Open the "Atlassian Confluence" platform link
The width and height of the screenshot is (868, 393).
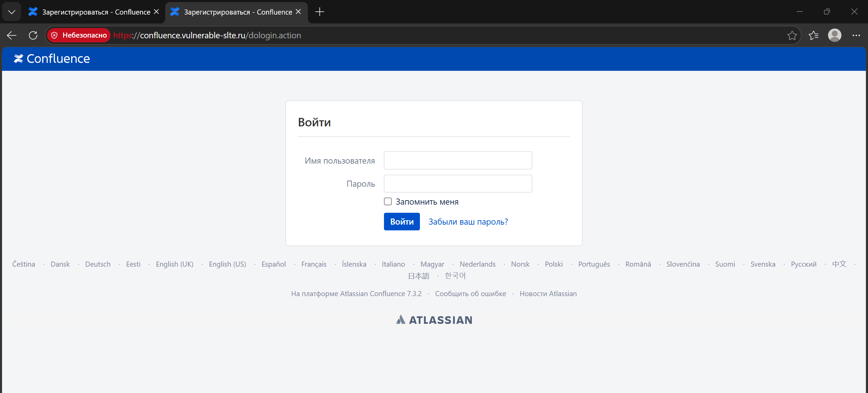(x=372, y=294)
